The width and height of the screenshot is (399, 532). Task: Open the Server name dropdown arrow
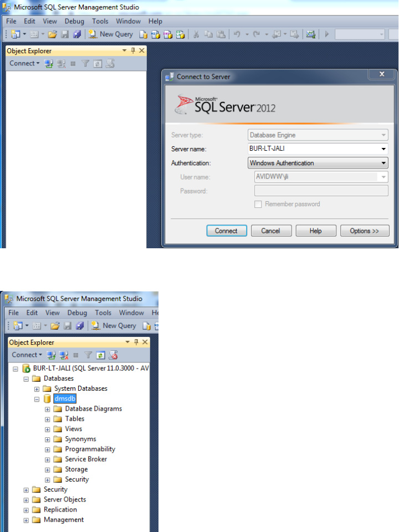pos(383,149)
